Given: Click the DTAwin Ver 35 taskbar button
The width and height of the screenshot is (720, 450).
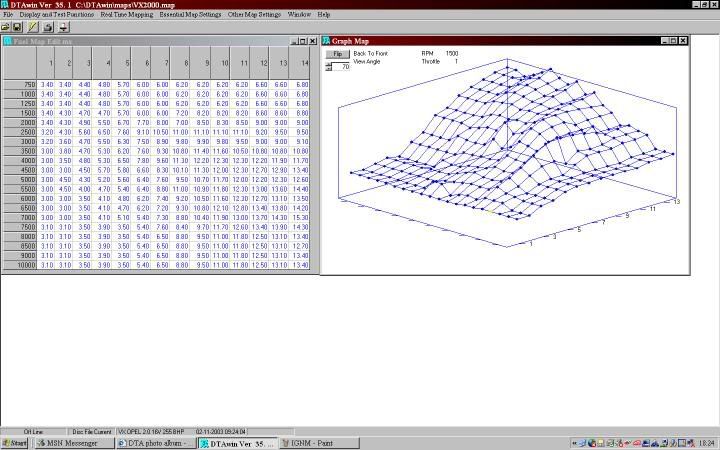Looking at the screenshot, I should [237, 443].
